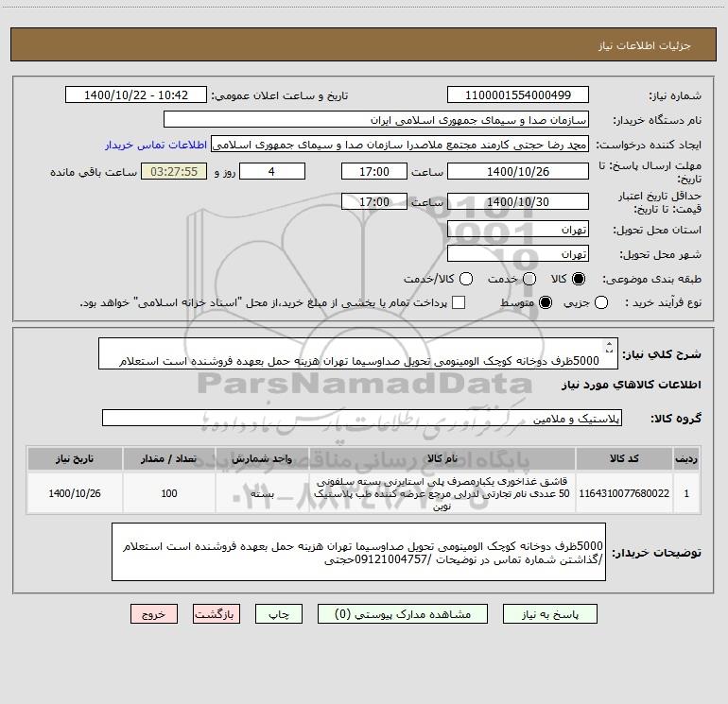Click the نوع فرآیند خرید label
This screenshot has height=704, width=728.
pyautogui.click(x=663, y=302)
